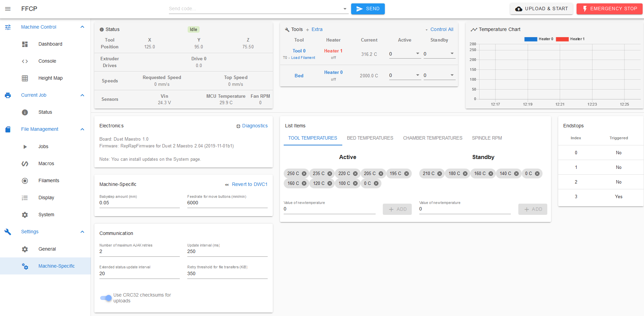Screen dimensions: 644x316
Task: Remove 195 C active temperature chip
Action: pos(406,174)
